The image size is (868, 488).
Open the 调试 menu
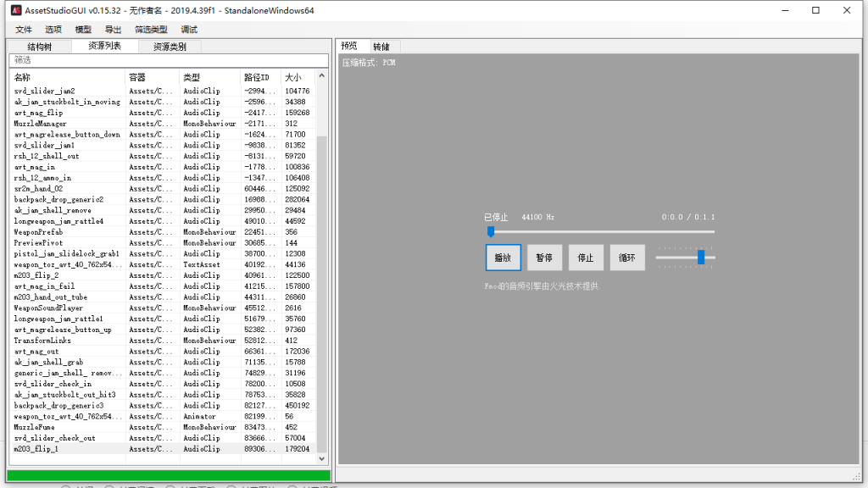click(x=189, y=30)
